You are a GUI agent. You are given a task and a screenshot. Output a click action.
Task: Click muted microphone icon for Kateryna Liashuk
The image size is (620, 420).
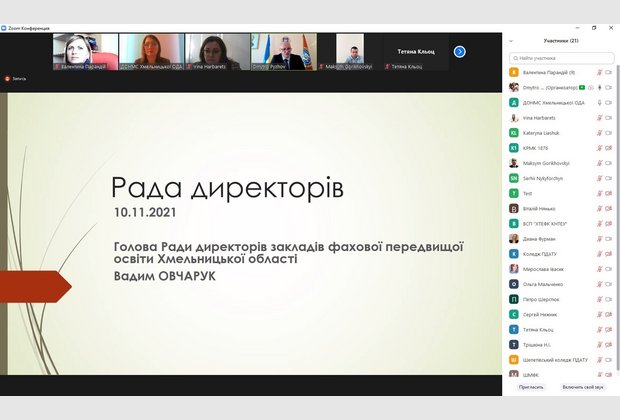coord(599,132)
